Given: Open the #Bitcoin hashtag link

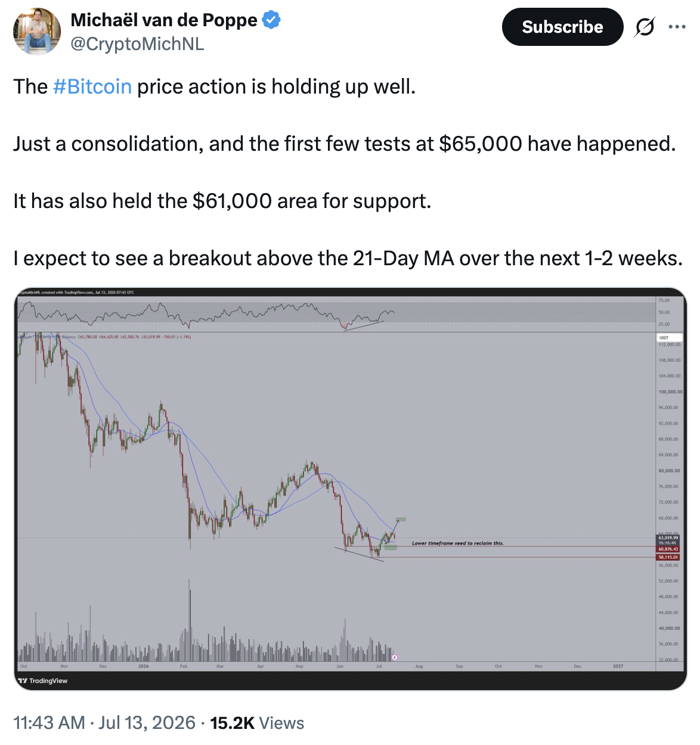Looking at the screenshot, I should 92,87.
